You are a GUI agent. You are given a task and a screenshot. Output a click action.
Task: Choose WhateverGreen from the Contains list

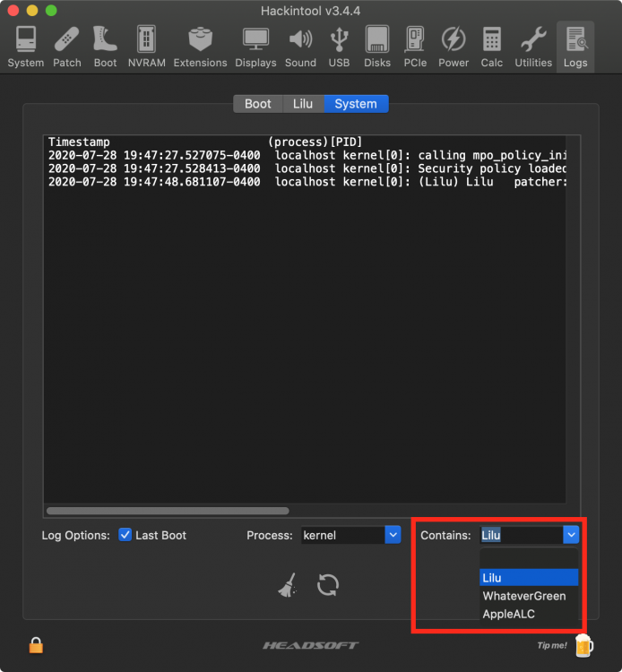click(x=529, y=596)
